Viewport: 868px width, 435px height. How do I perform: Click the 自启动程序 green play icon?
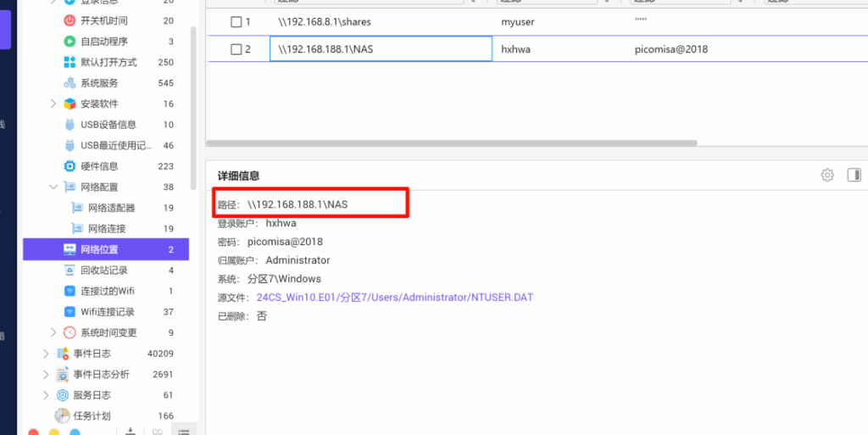pyautogui.click(x=70, y=42)
